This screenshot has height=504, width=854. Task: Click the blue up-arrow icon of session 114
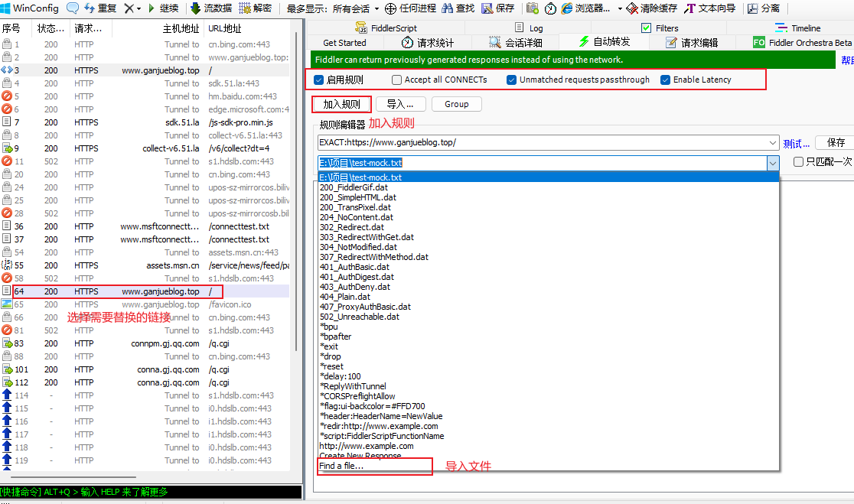(7, 395)
